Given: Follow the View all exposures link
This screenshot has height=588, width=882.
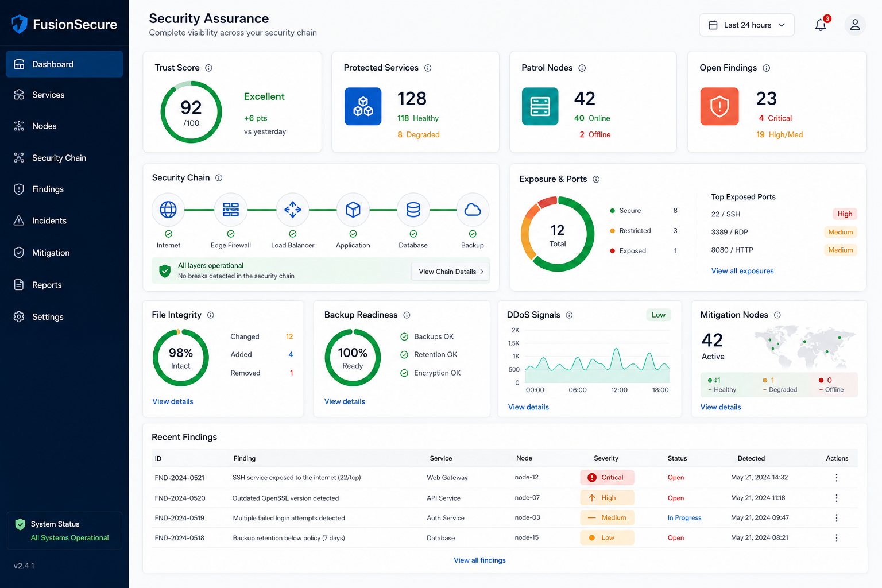Looking at the screenshot, I should coord(742,271).
